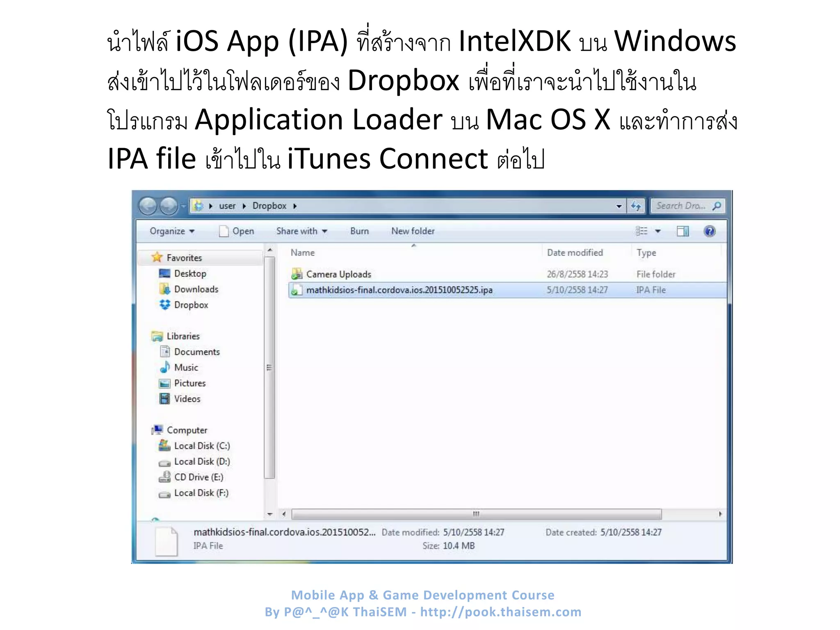Sort by the Name column header

pyautogui.click(x=302, y=253)
